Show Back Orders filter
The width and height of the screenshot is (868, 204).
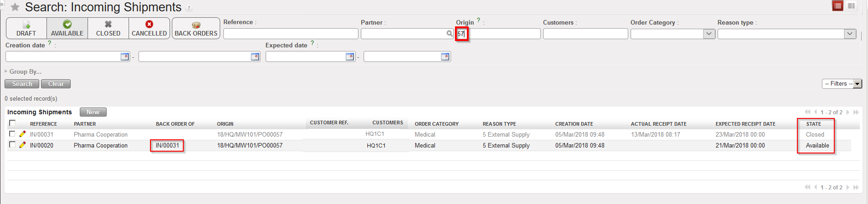click(196, 28)
